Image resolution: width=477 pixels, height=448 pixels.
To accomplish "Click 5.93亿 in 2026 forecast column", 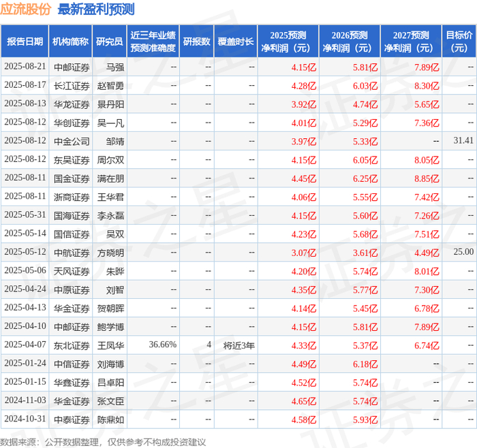I will (x=365, y=419).
